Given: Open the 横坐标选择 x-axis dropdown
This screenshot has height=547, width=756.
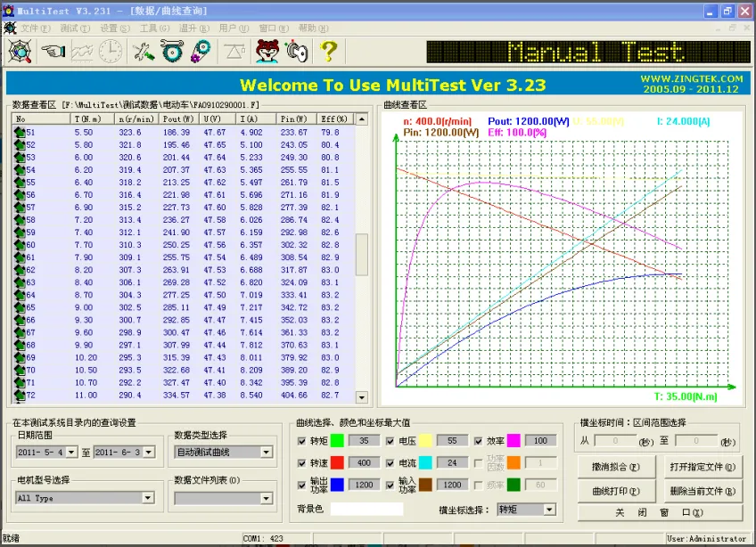Looking at the screenshot, I should (549, 510).
